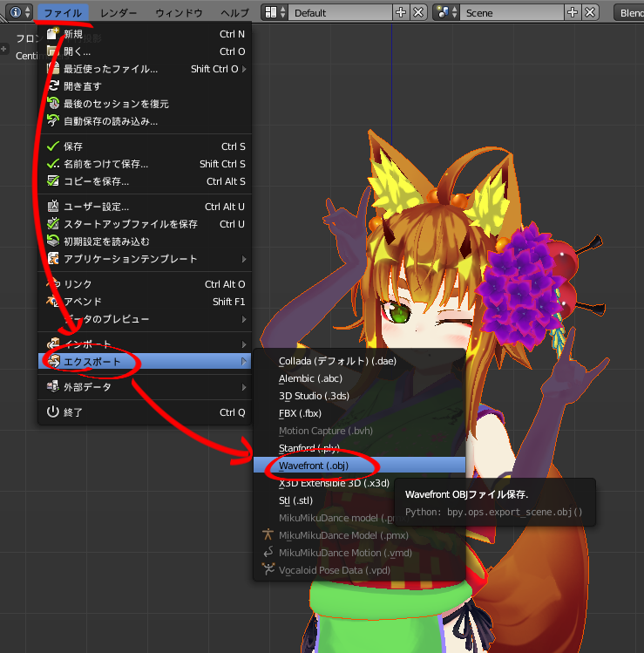Viewport: 644px width, 653px height.
Task: Open the レンダー menu
Action: (119, 13)
